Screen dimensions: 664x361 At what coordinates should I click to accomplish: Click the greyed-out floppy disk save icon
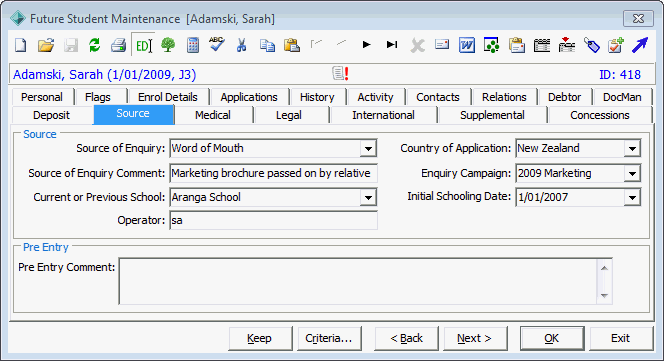(71, 45)
